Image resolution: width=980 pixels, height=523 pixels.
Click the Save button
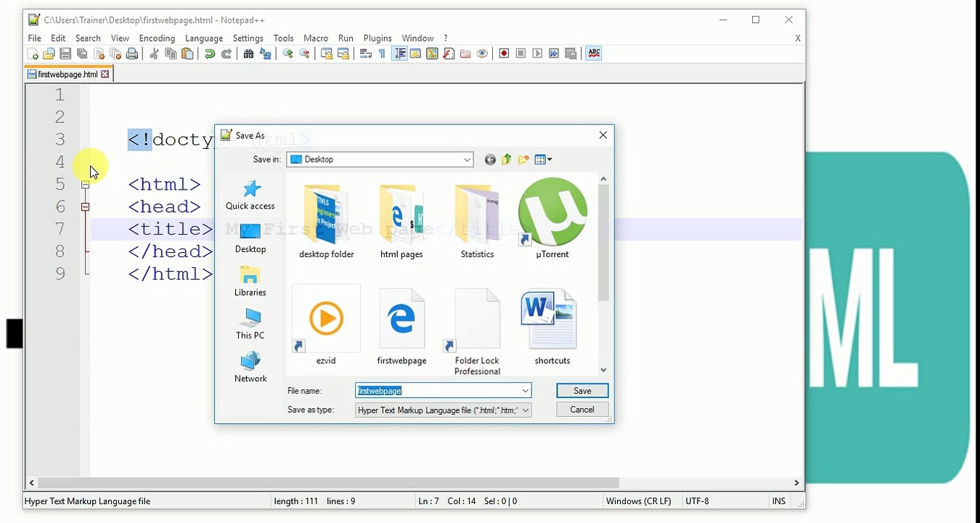(582, 391)
